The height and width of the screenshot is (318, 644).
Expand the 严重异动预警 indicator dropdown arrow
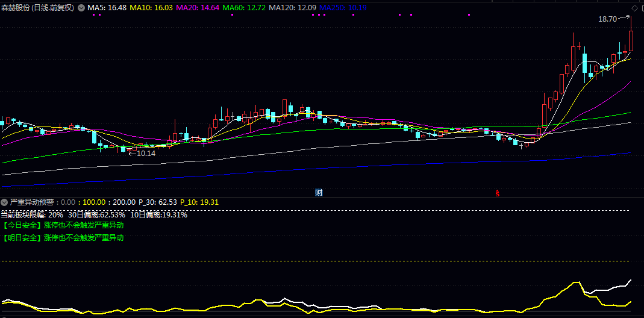(x=4, y=202)
